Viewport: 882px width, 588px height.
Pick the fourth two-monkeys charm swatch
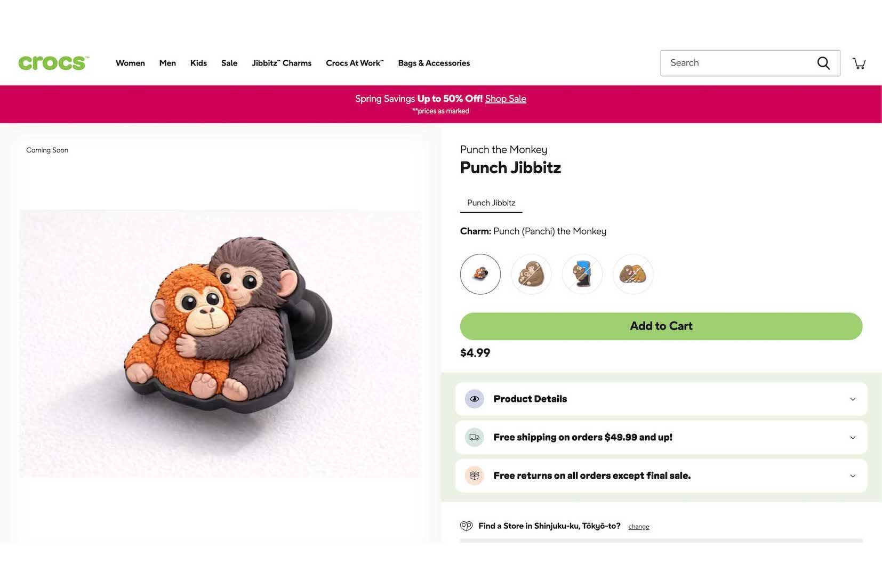pos(633,274)
